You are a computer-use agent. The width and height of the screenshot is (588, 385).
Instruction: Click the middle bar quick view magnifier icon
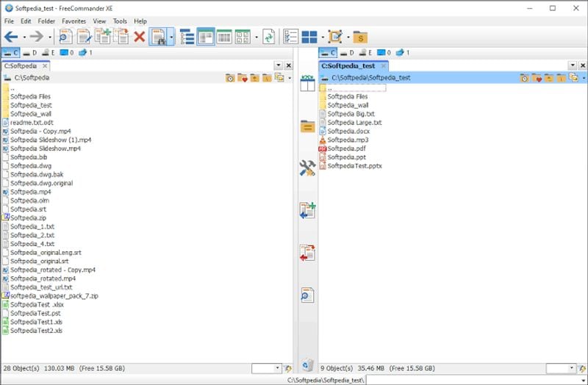tap(307, 295)
